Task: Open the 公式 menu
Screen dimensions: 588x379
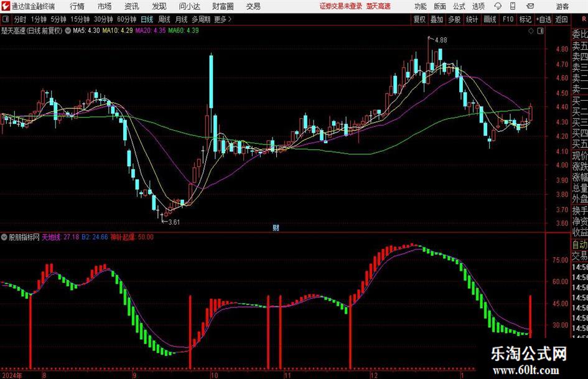Action: coord(459,6)
